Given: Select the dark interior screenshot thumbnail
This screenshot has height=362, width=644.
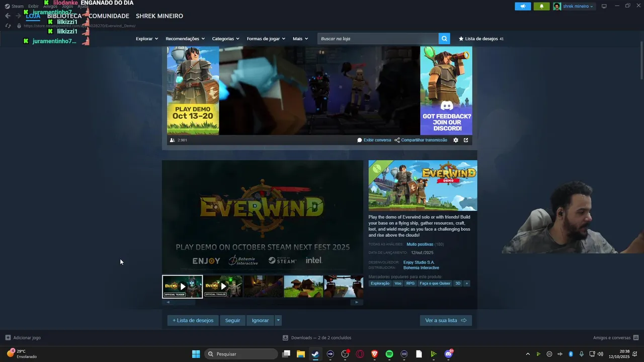Looking at the screenshot, I should point(263,287).
